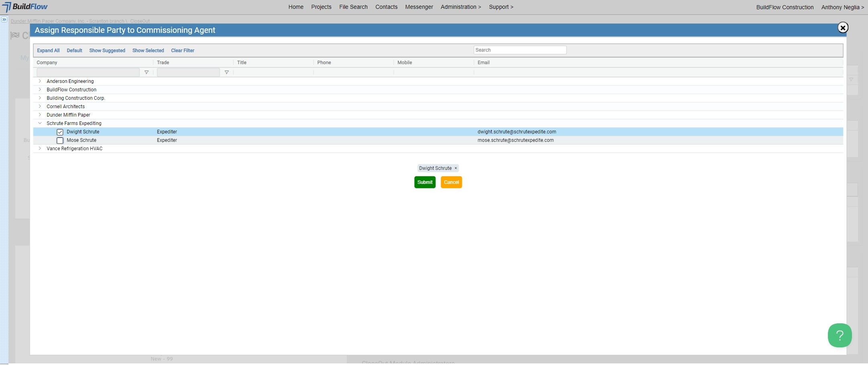The width and height of the screenshot is (868, 365).
Task: Click the Trade filter text box
Action: coord(188,73)
